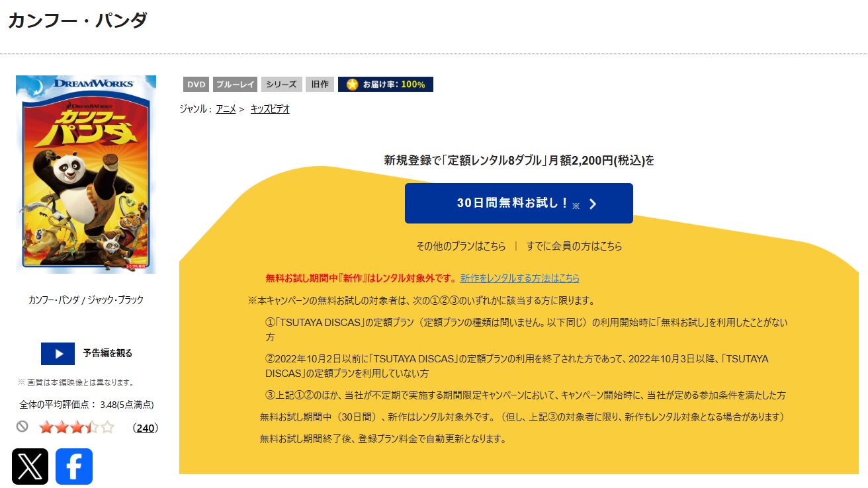Click the paragraph beginning ③上記①②のほか
The height and width of the screenshot is (488, 868).
(x=525, y=395)
